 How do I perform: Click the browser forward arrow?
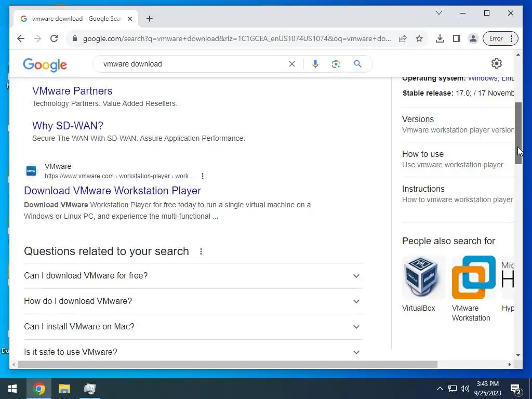pos(37,38)
